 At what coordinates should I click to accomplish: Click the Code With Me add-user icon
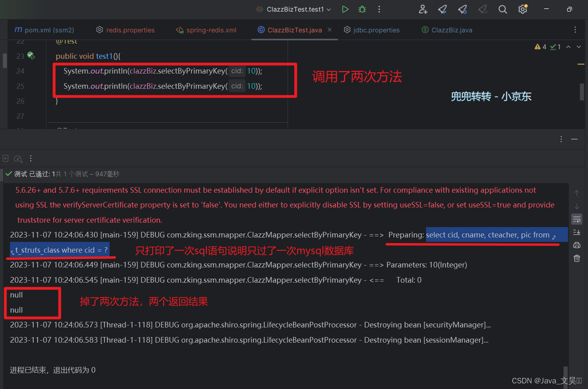(422, 9)
